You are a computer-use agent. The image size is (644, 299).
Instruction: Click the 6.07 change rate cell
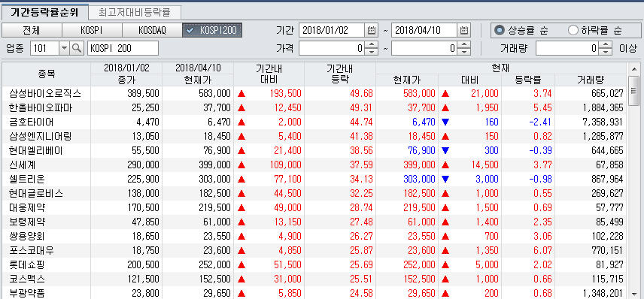point(543,250)
